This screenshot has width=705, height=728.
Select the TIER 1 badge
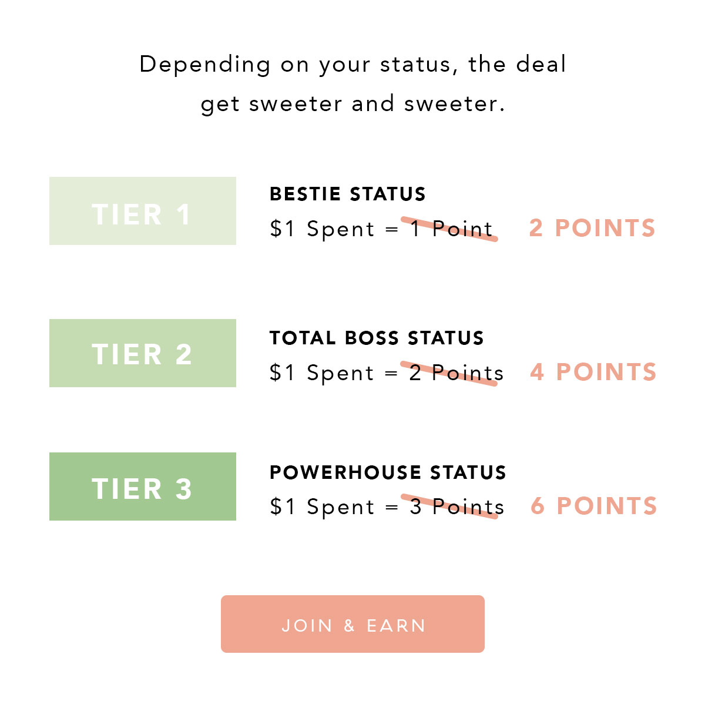(143, 211)
